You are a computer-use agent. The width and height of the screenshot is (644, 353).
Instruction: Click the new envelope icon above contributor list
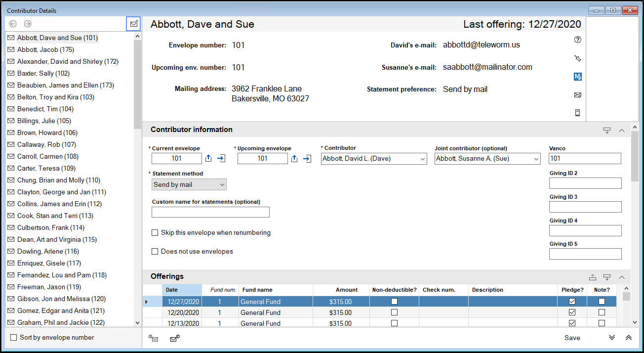(x=133, y=24)
